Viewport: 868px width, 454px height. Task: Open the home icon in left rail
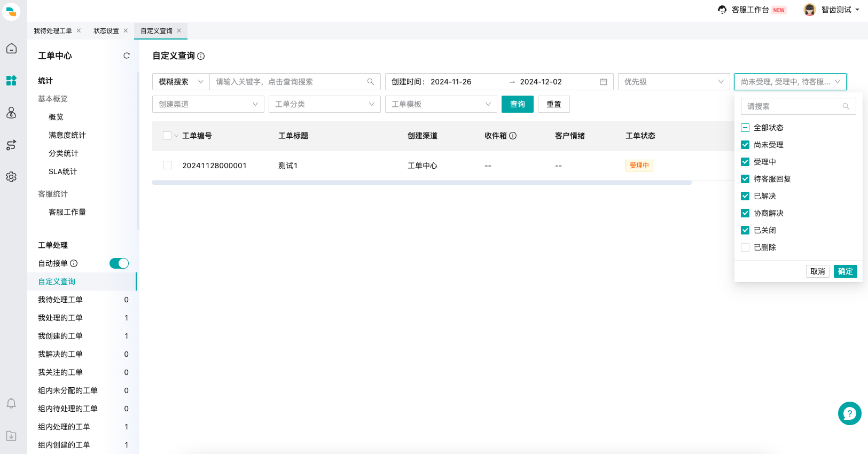coord(11,49)
